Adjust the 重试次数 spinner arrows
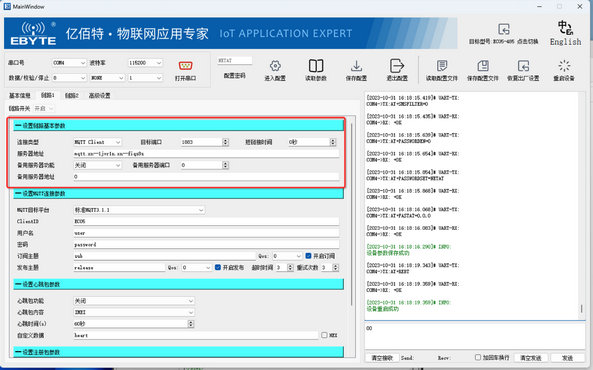The image size is (593, 370). click(x=335, y=267)
